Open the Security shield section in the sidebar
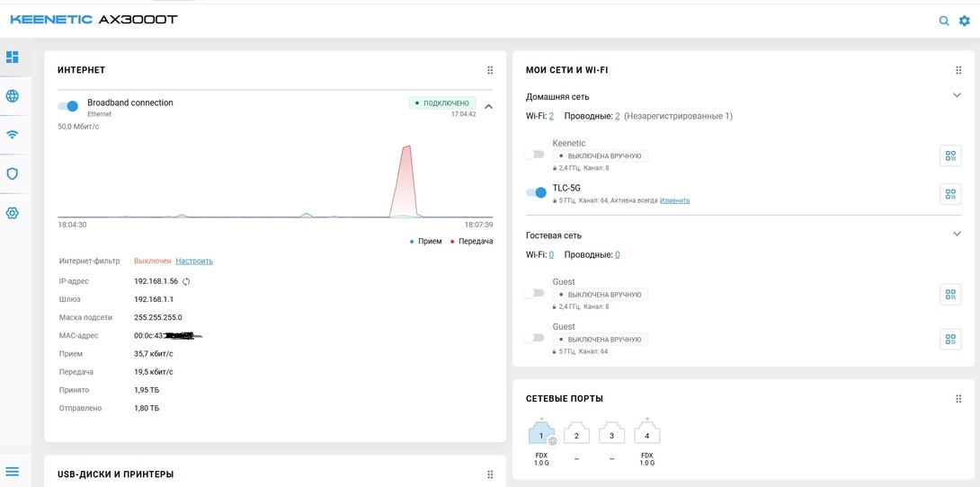 click(x=13, y=173)
